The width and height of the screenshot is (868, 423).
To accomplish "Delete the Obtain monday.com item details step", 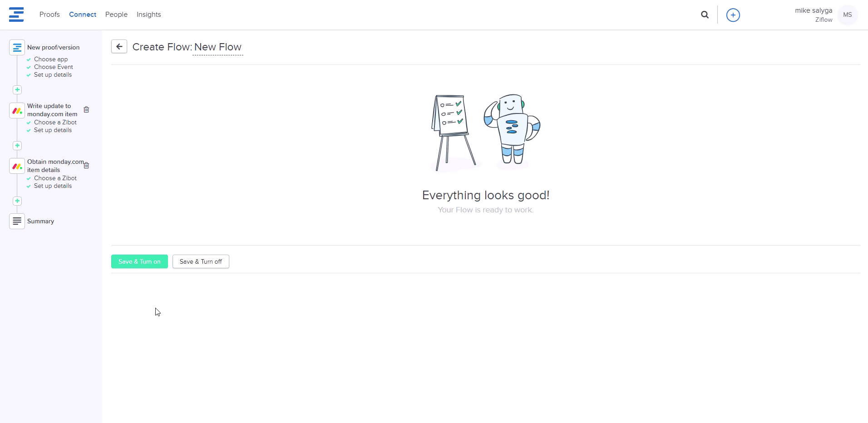I will [x=86, y=165].
